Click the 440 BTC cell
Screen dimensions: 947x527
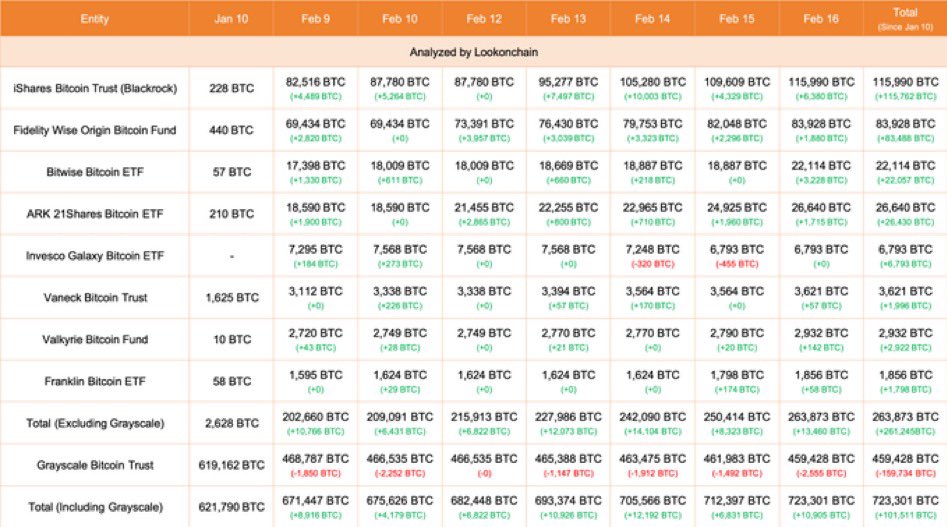(231, 130)
